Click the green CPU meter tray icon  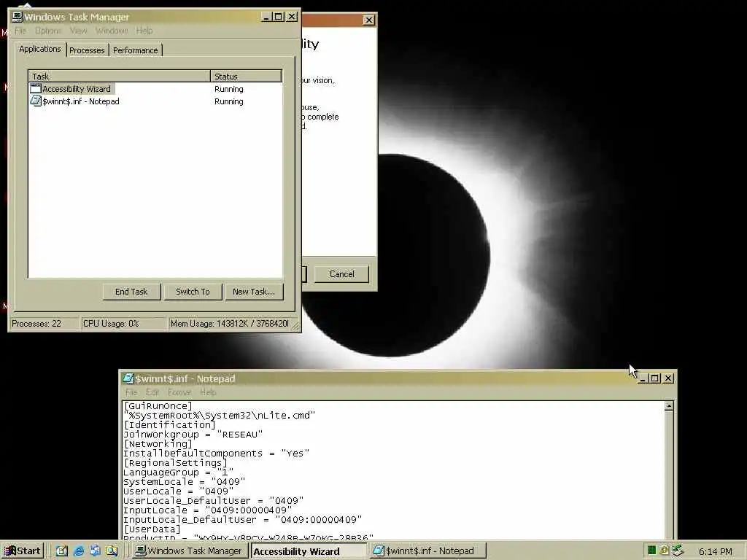[651, 551]
